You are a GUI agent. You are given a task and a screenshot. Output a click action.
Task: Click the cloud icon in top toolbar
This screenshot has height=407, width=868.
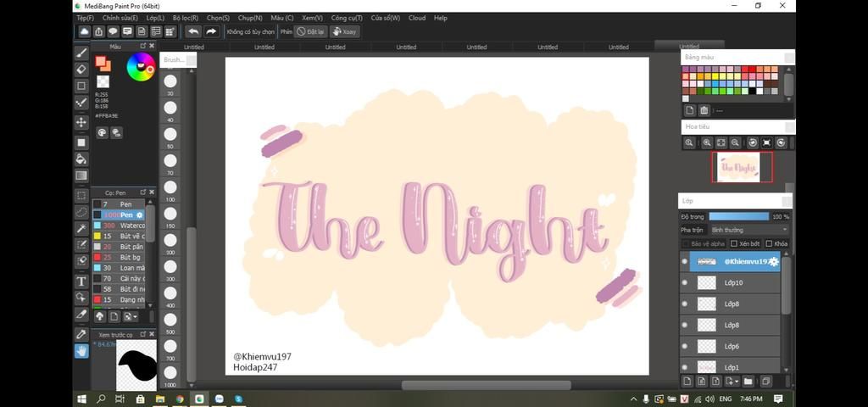point(84,31)
